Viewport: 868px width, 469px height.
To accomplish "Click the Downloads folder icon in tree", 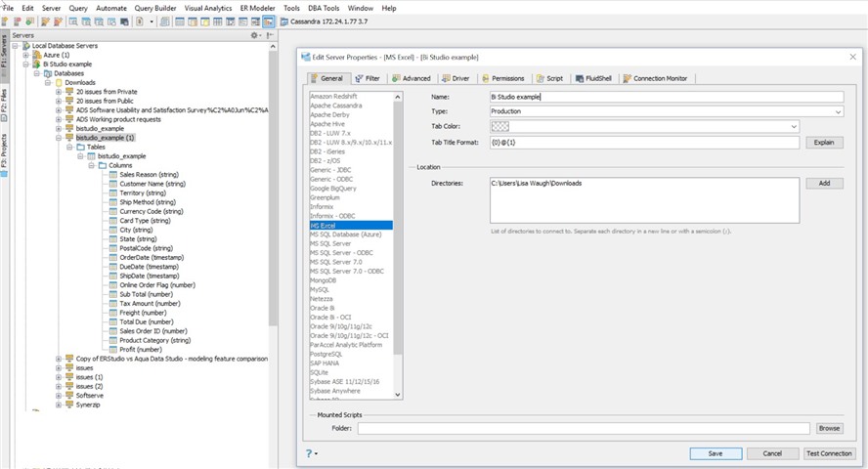I will [x=59, y=82].
